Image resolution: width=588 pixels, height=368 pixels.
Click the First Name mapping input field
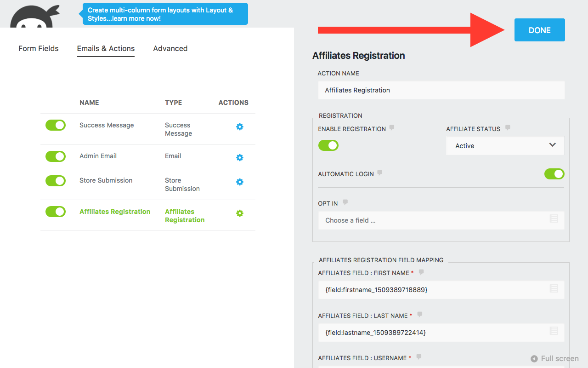pos(441,290)
